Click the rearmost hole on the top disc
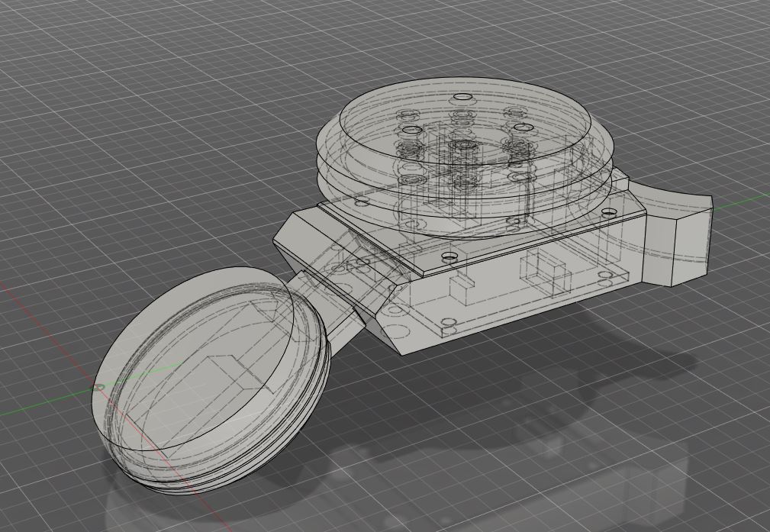 pyautogui.click(x=462, y=97)
